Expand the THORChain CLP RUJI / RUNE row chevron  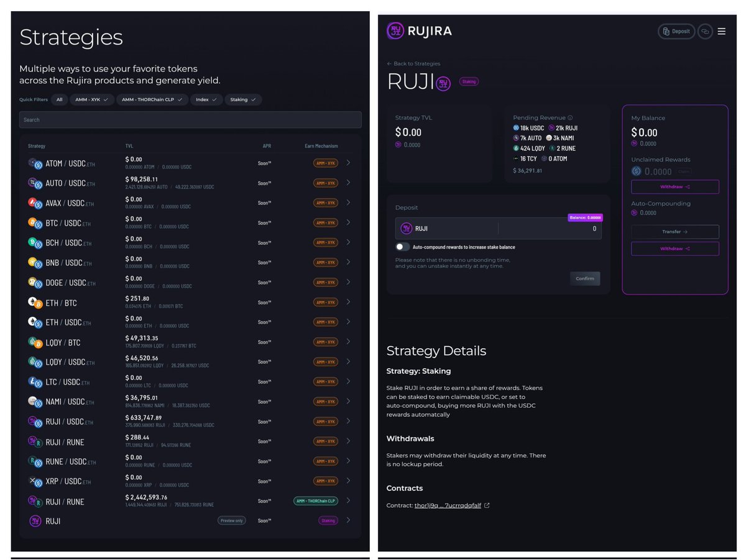pyautogui.click(x=348, y=501)
